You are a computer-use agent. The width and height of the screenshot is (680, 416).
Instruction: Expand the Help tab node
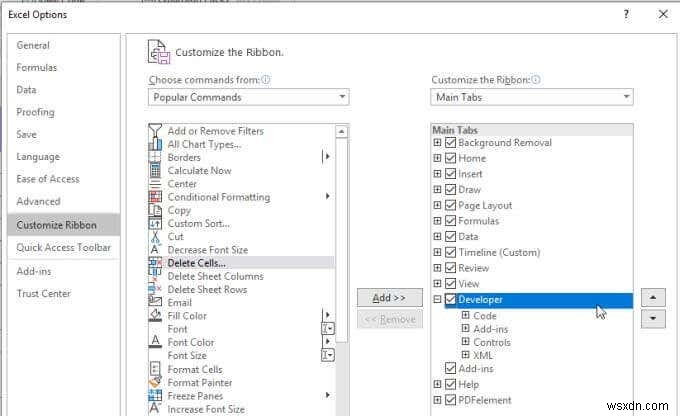click(437, 384)
